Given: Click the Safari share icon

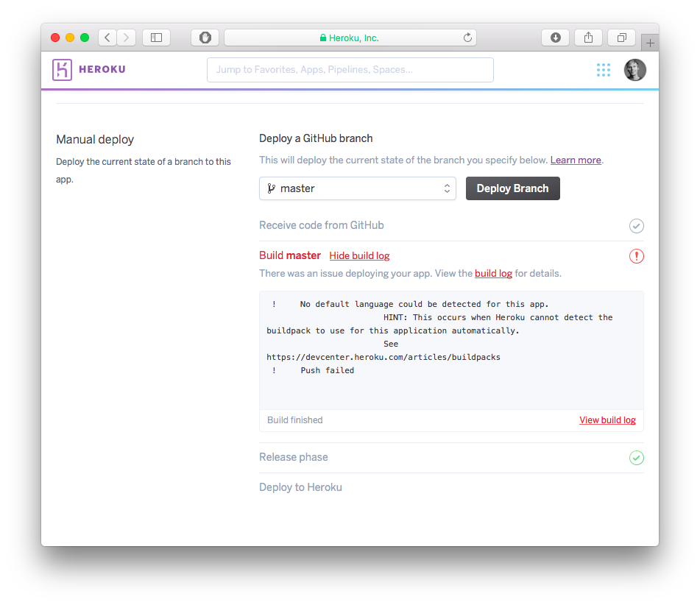Looking at the screenshot, I should [x=588, y=38].
